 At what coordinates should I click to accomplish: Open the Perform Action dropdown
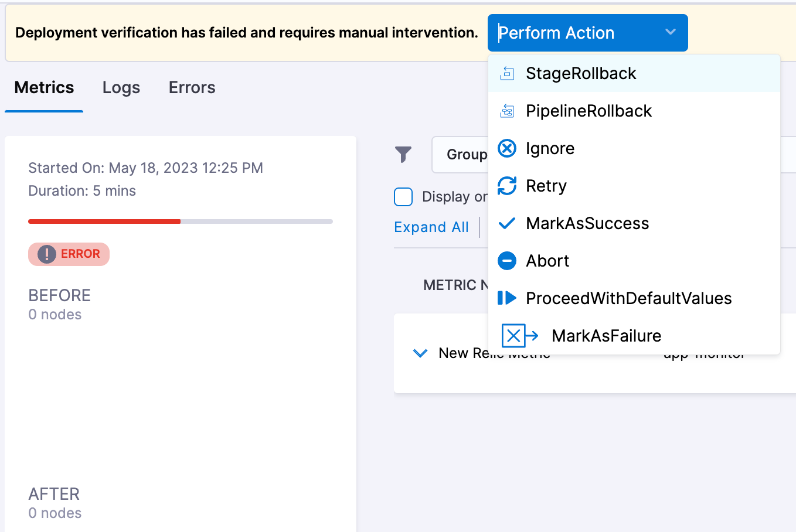(587, 33)
